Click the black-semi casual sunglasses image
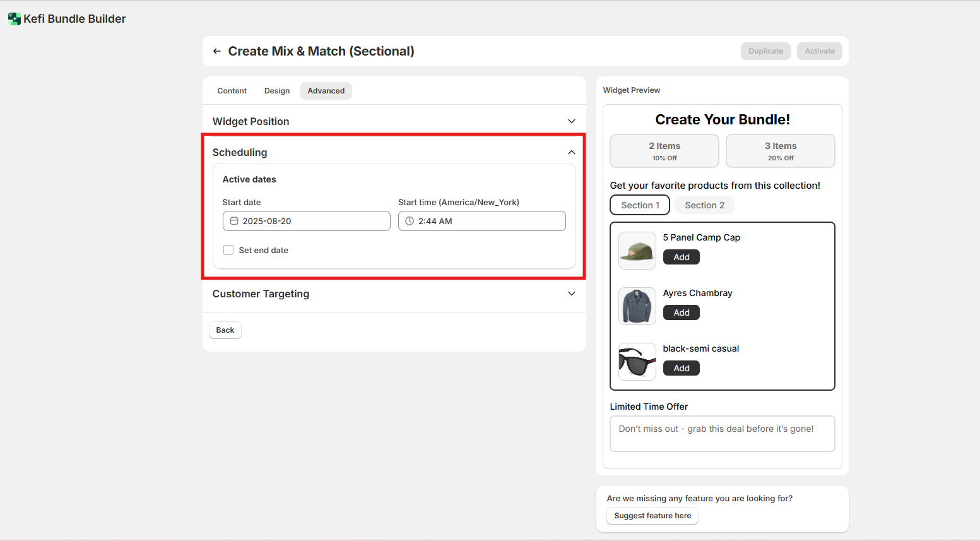980x541 pixels. click(x=637, y=362)
